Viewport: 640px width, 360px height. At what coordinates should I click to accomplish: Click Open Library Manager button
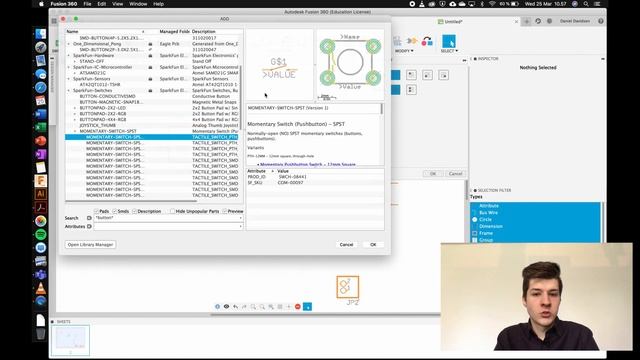tap(90, 244)
